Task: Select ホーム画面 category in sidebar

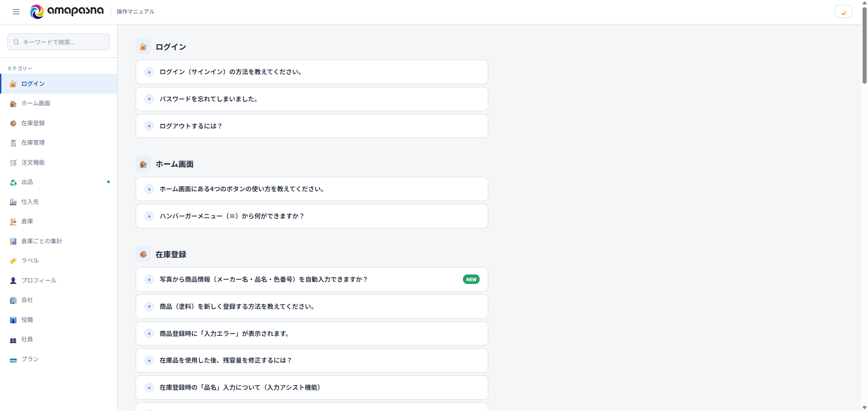Action: pyautogui.click(x=59, y=104)
